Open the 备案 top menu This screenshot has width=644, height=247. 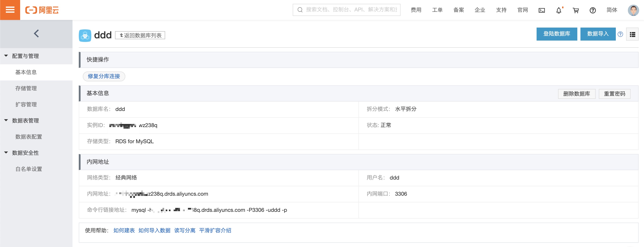[x=458, y=10]
